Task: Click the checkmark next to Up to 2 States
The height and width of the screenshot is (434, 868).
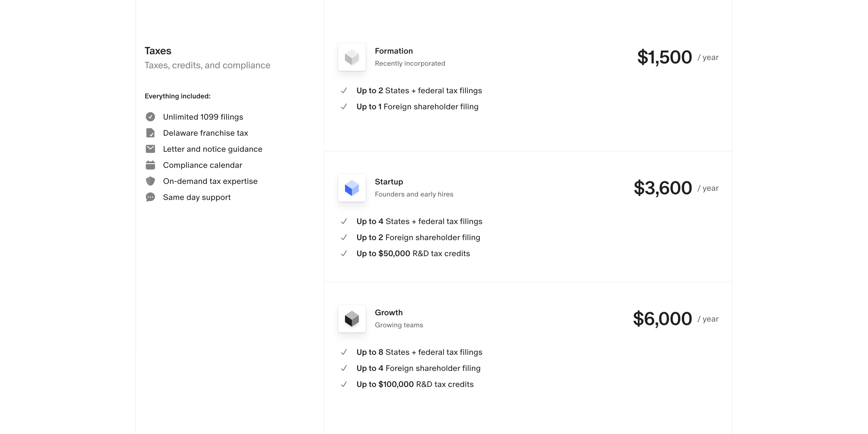Action: pos(344,91)
